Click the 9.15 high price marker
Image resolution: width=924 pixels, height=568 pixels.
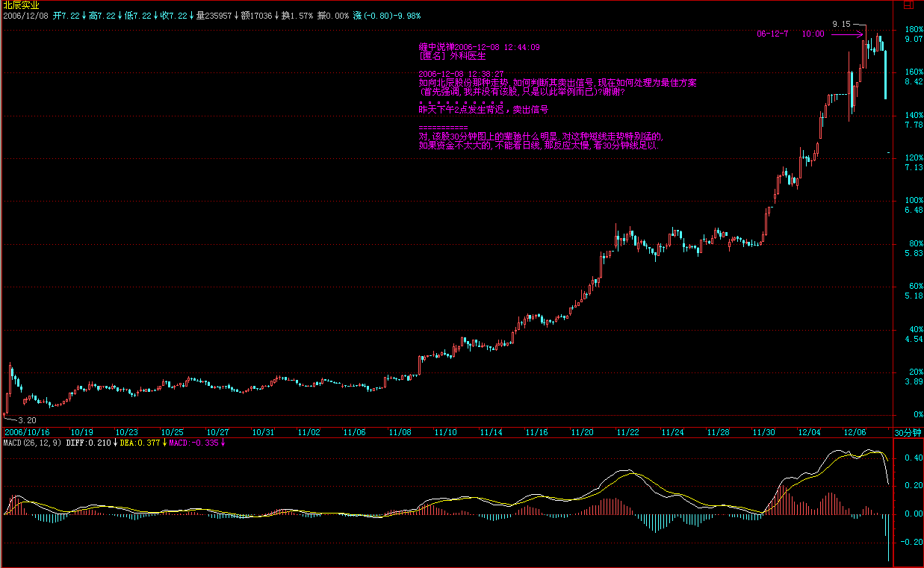842,25
